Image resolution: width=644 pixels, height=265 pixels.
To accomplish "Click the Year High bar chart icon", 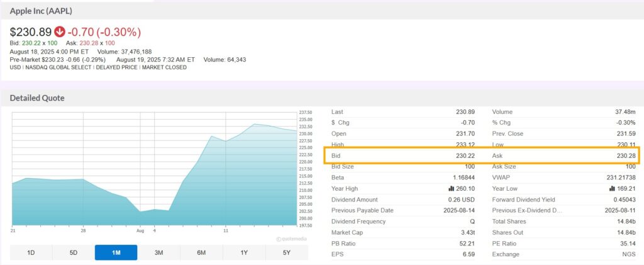I will click(x=451, y=189).
